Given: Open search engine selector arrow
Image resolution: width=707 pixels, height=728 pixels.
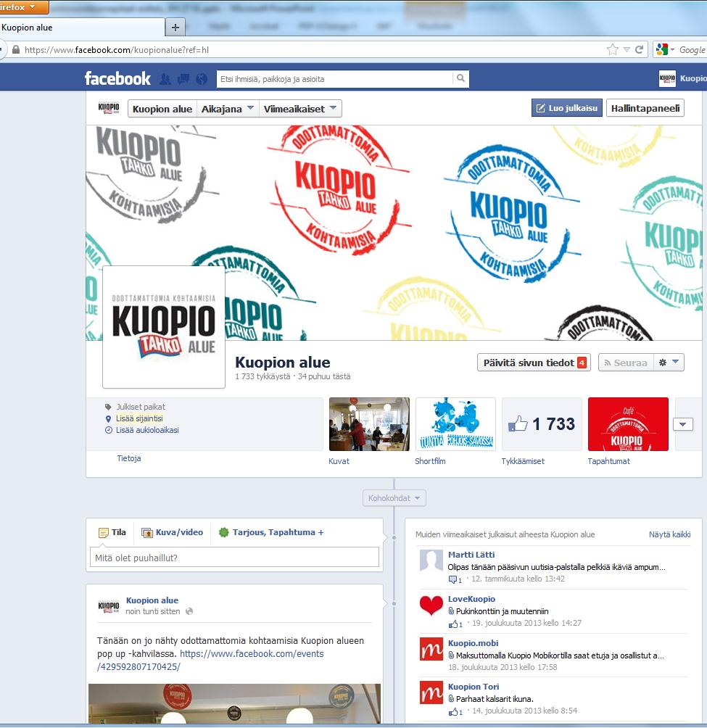Looking at the screenshot, I should coord(672,50).
